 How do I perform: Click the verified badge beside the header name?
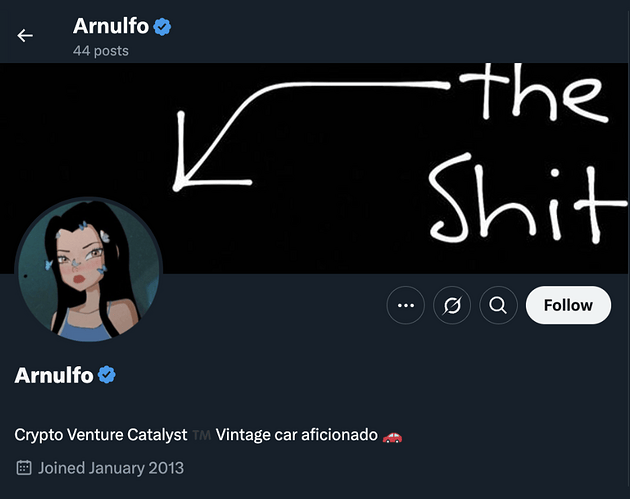click(162, 27)
